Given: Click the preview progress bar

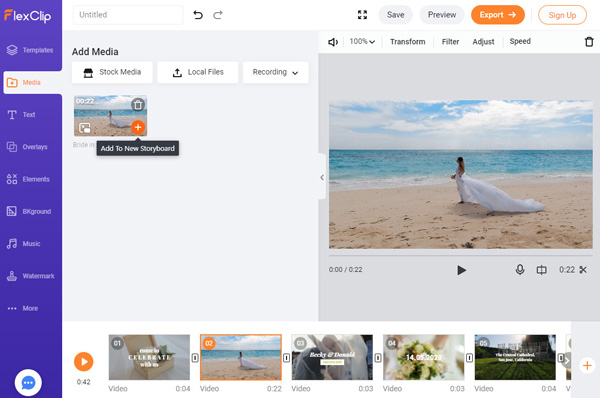Looking at the screenshot, I should [461, 255].
